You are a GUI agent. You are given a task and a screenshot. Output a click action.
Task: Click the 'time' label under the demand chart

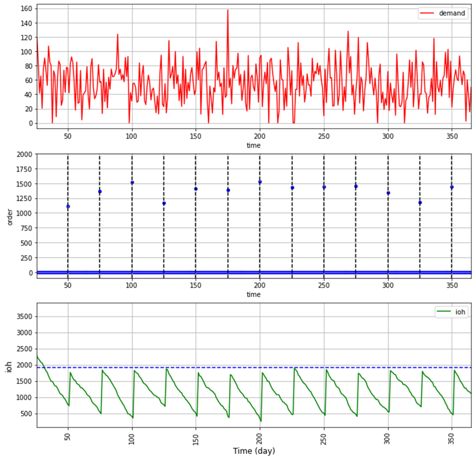[253, 145]
